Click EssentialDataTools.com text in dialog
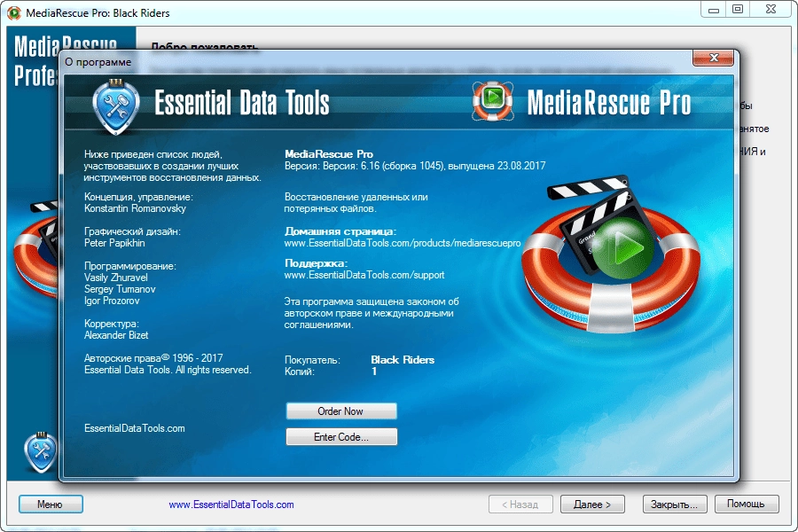 135,428
